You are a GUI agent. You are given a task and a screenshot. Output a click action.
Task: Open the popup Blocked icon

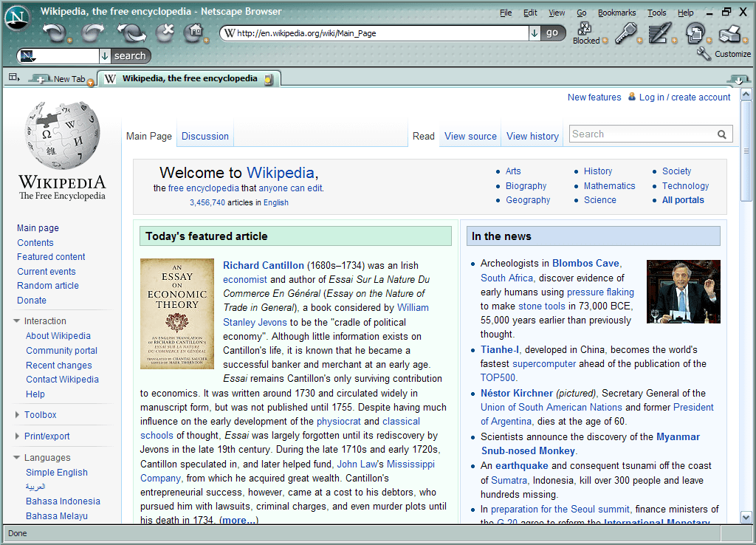585,30
